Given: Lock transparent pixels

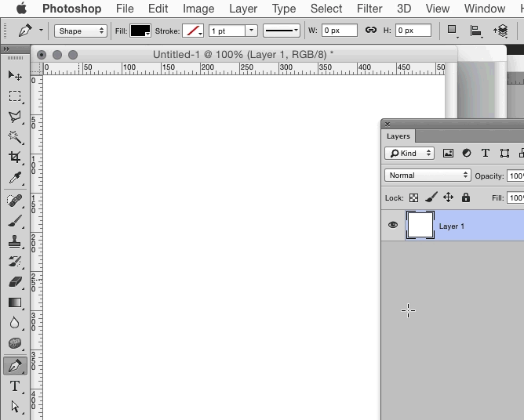Looking at the screenshot, I should 413,198.
